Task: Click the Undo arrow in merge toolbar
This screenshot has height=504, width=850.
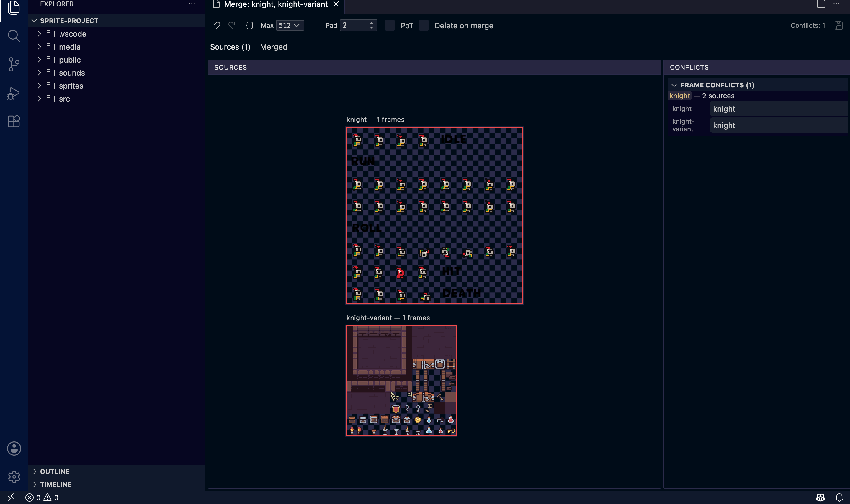Action: coord(217,25)
